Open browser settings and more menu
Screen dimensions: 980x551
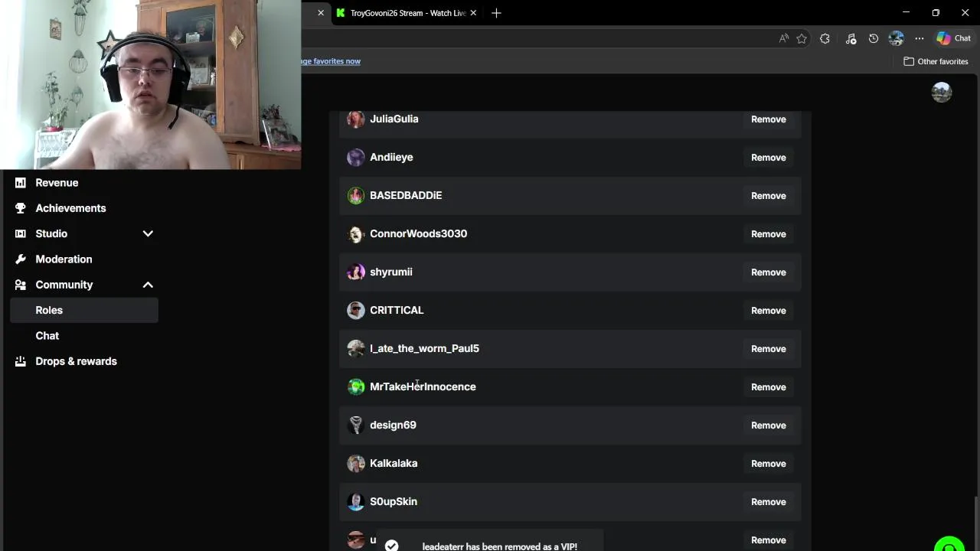coord(920,38)
